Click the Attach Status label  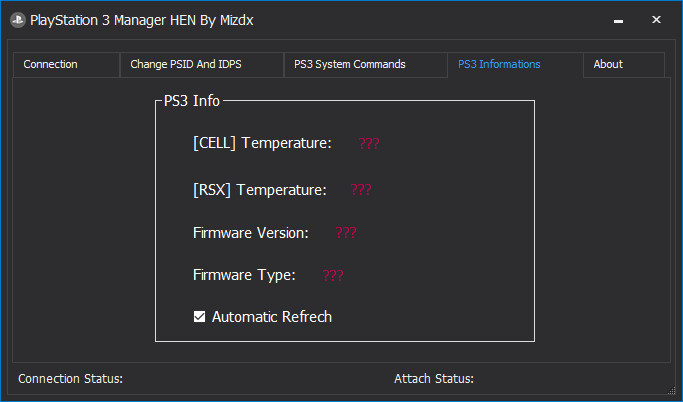434,379
